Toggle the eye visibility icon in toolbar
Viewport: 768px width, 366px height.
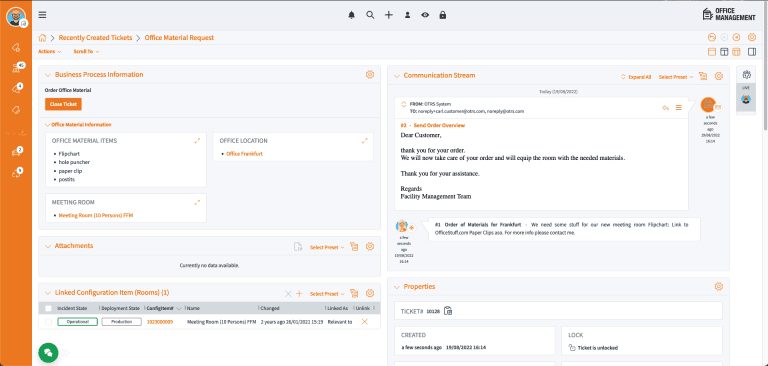(x=425, y=15)
